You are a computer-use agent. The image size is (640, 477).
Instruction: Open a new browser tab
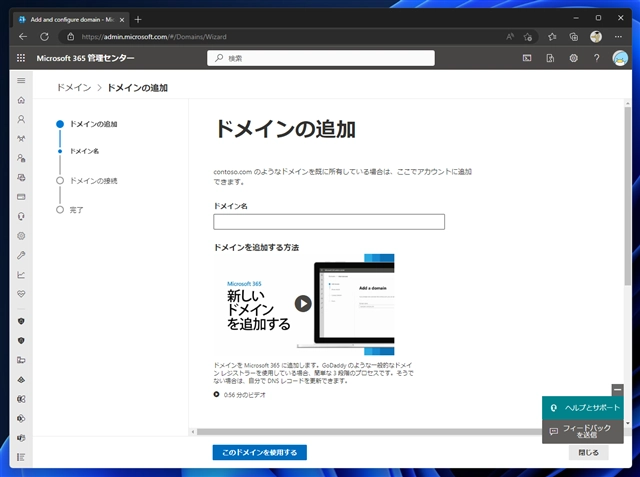[138, 19]
